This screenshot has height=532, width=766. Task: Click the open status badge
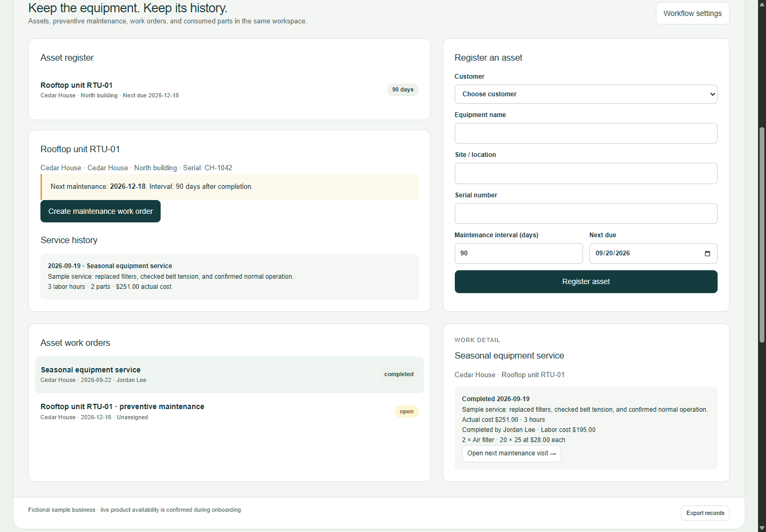click(x=406, y=411)
